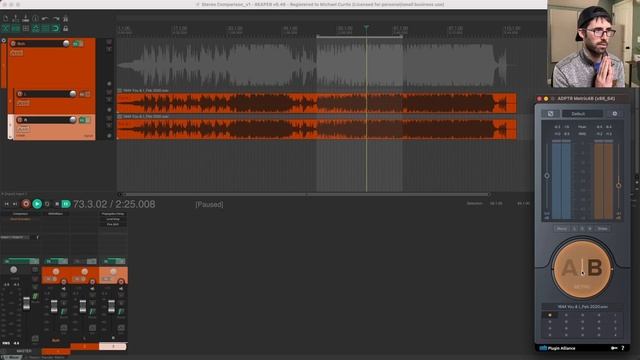
Task: Click the 73.3.02 / 2:25.008 time display
Action: click(x=114, y=204)
